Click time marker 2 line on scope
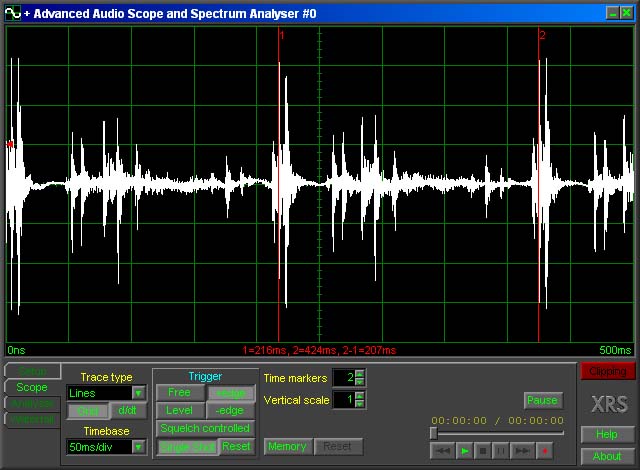Image resolution: width=640 pixels, height=470 pixels. (539, 184)
